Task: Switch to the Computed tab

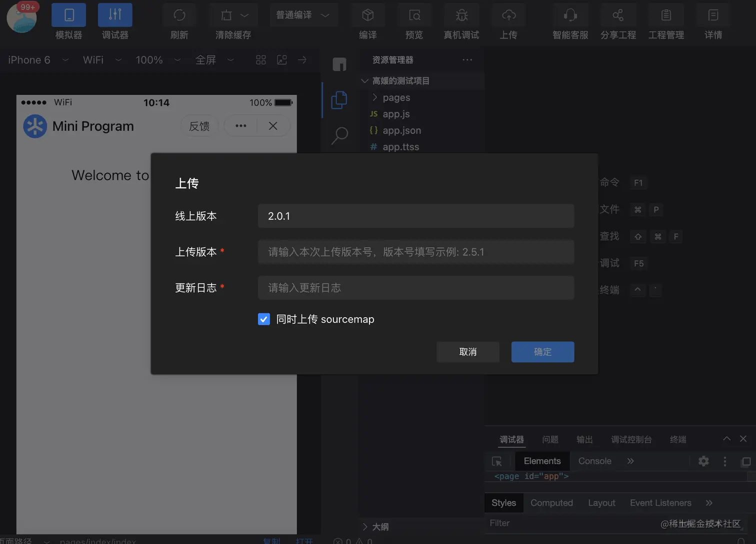Action: point(551,503)
